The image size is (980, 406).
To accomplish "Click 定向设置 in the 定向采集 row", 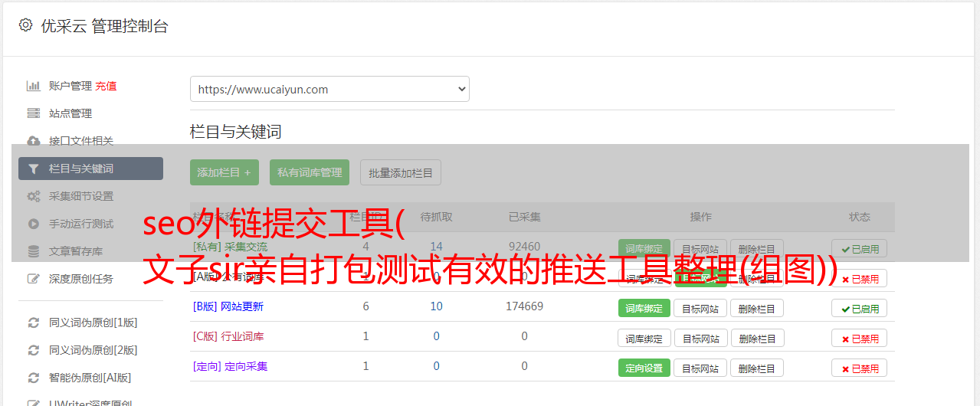I will tap(644, 368).
